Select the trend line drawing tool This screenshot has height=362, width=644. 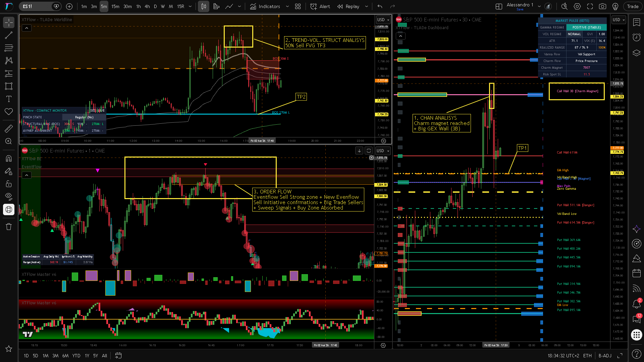coord(9,35)
